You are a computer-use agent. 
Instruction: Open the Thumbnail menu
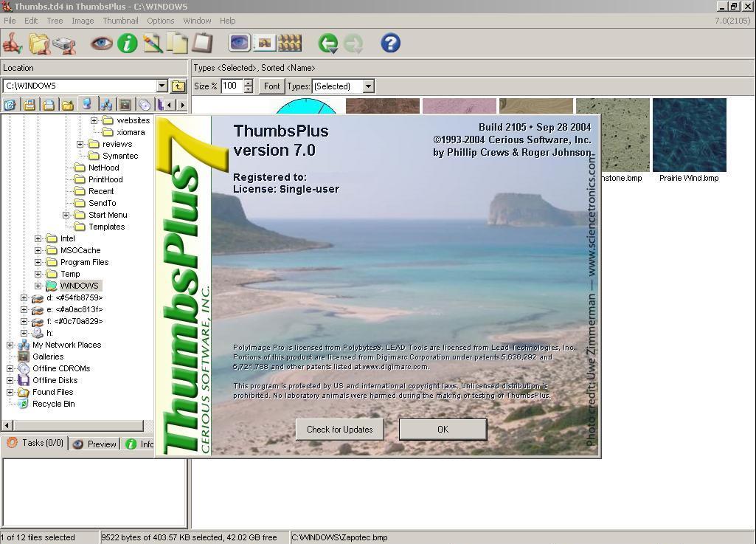point(120,21)
